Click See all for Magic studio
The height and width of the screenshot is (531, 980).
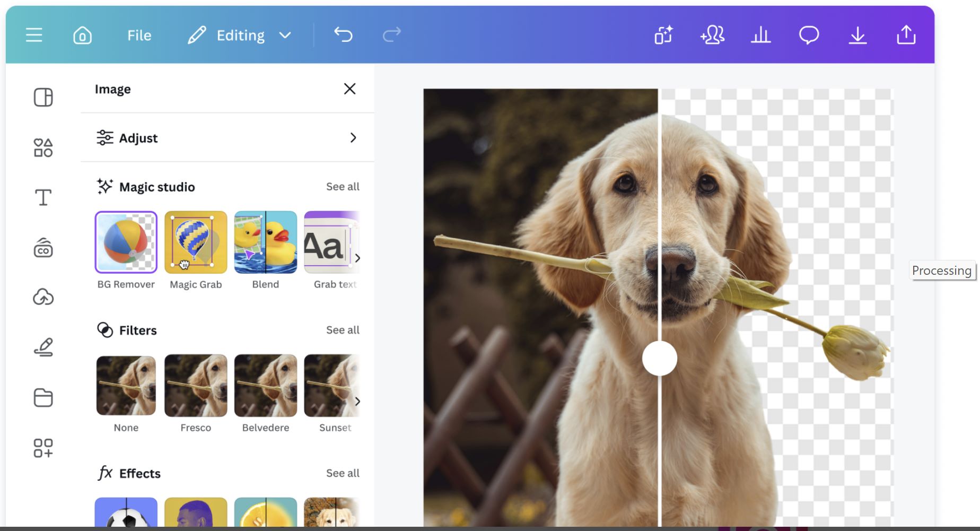[x=343, y=187]
